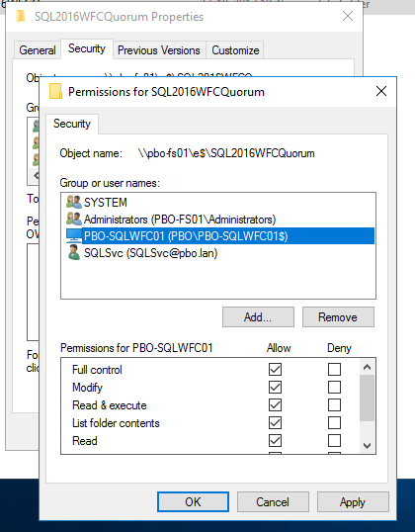Click the permissions list scroll down arrow
The height and width of the screenshot is (532, 415).
[x=367, y=446]
